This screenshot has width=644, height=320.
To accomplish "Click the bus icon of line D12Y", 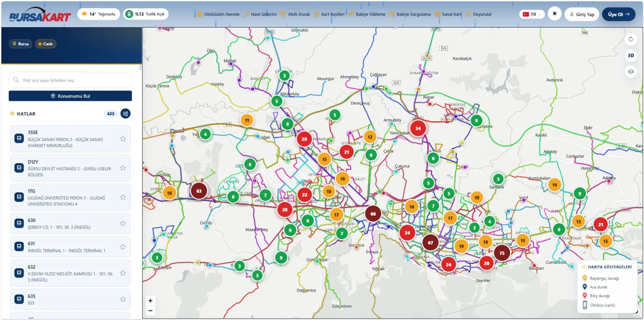I will (19, 168).
